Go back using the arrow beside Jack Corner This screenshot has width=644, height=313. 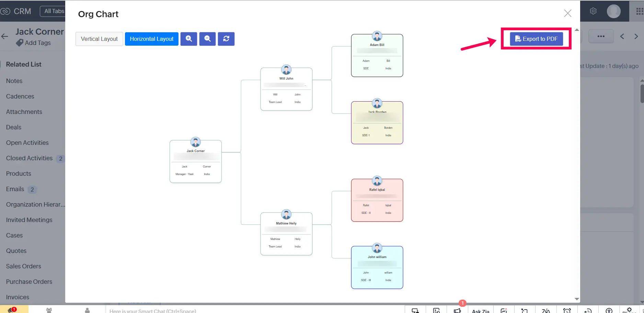click(x=5, y=36)
